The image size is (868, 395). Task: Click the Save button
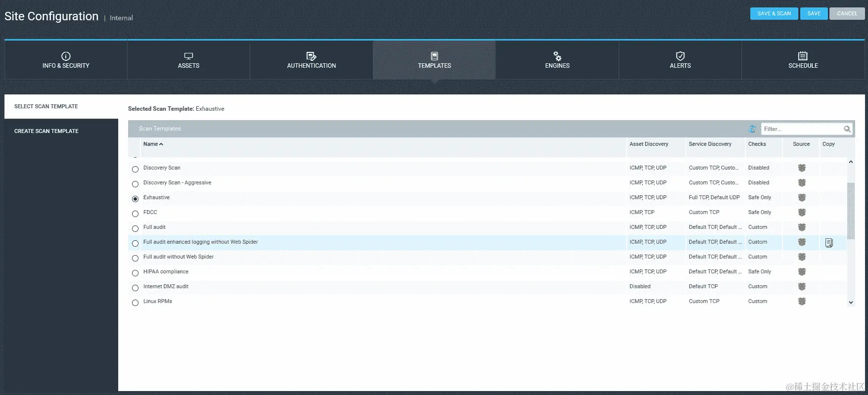pos(814,13)
